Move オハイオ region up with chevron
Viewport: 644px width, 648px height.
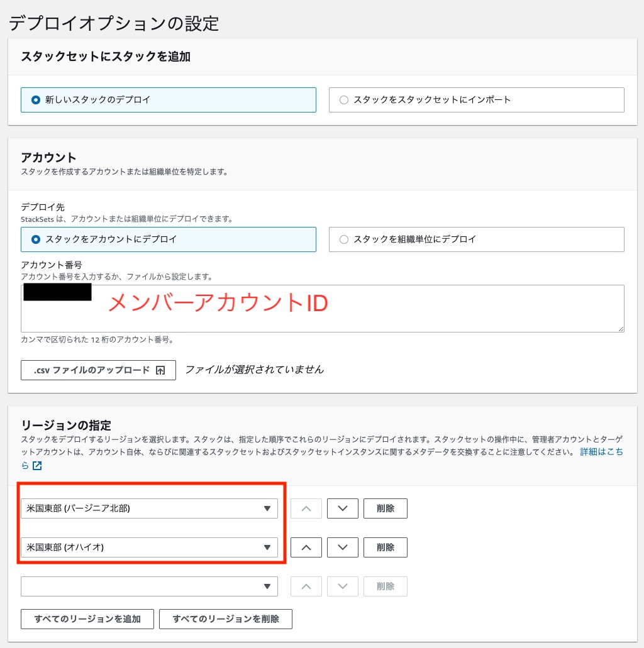[x=306, y=547]
